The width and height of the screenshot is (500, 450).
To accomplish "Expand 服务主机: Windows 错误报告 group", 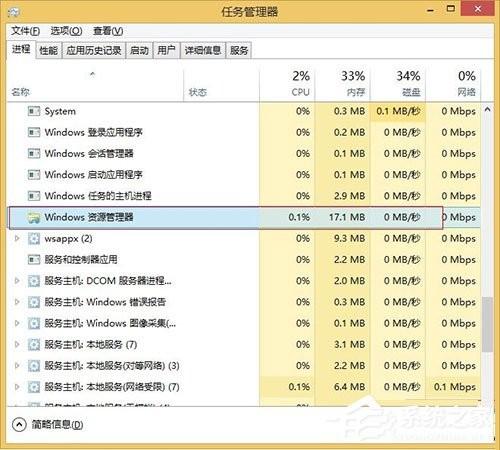I will pyautogui.click(x=17, y=302).
